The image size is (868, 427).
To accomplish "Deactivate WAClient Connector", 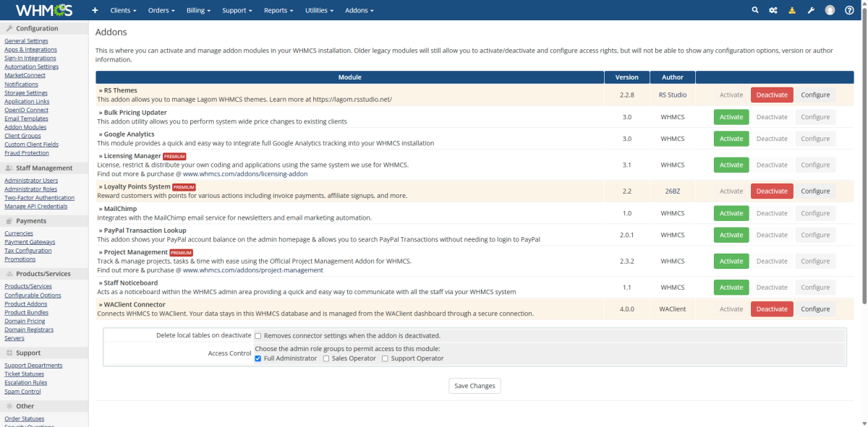I will [x=772, y=309].
